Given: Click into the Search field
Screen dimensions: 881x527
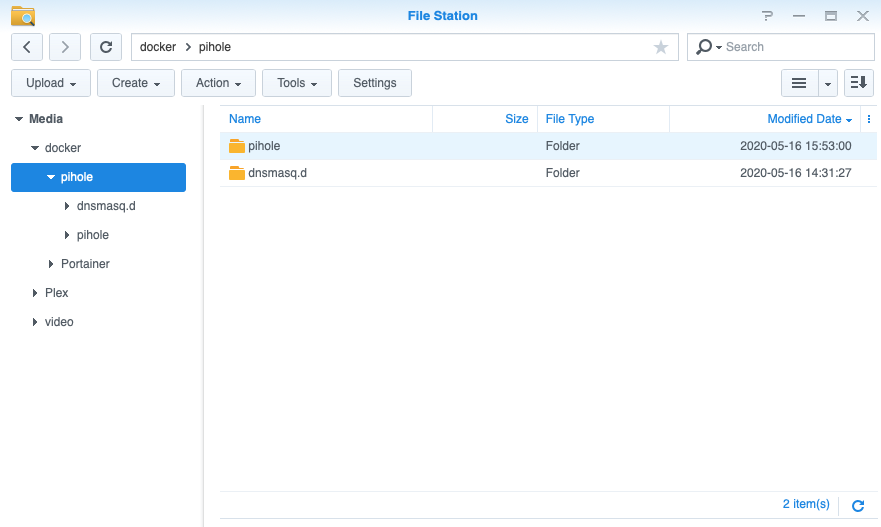Looking at the screenshot, I should click(798, 47).
